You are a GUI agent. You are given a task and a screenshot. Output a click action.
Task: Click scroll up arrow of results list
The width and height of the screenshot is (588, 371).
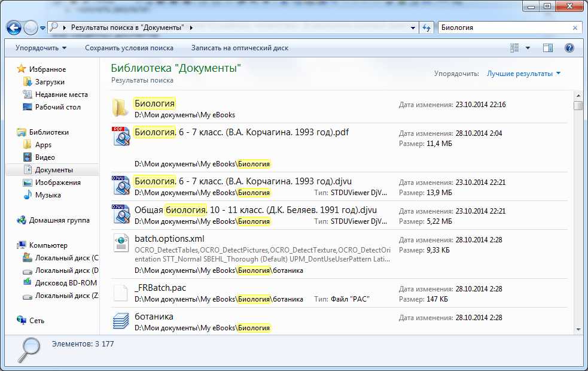point(578,95)
